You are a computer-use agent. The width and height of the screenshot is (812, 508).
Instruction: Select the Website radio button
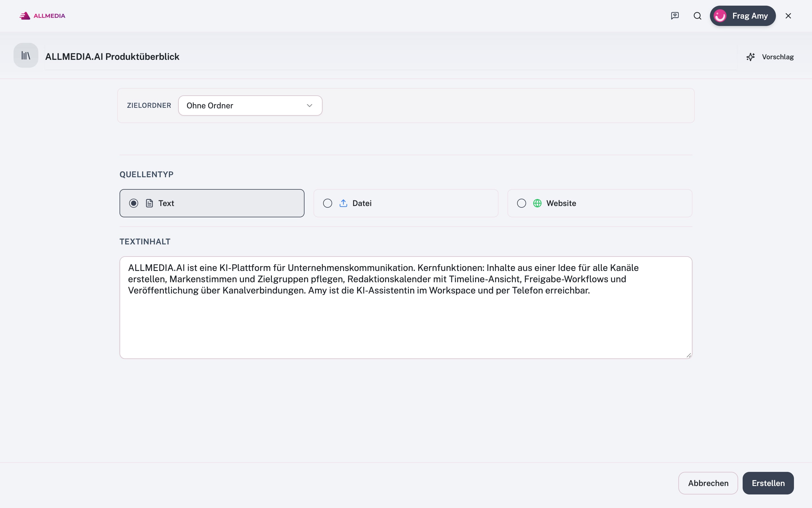[x=521, y=203]
